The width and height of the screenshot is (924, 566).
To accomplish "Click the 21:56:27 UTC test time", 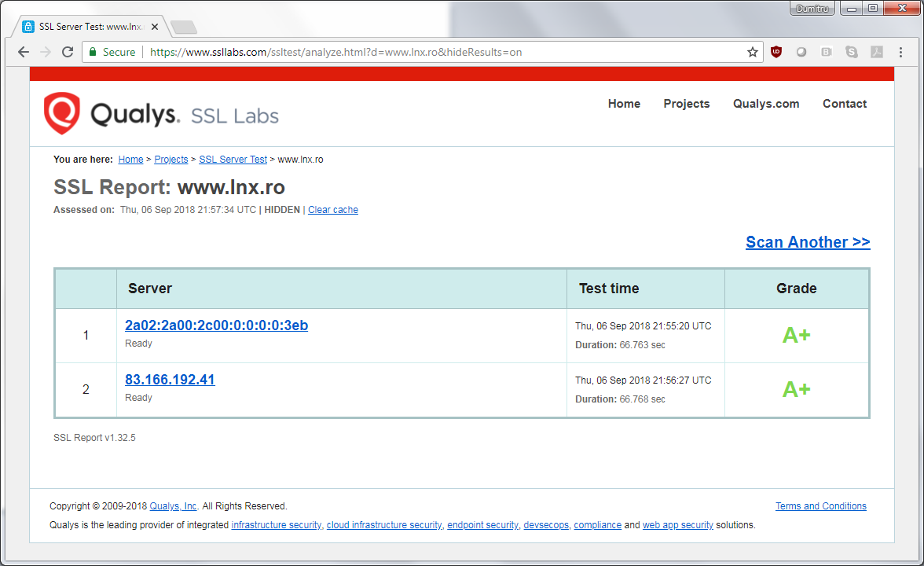I will (x=643, y=380).
